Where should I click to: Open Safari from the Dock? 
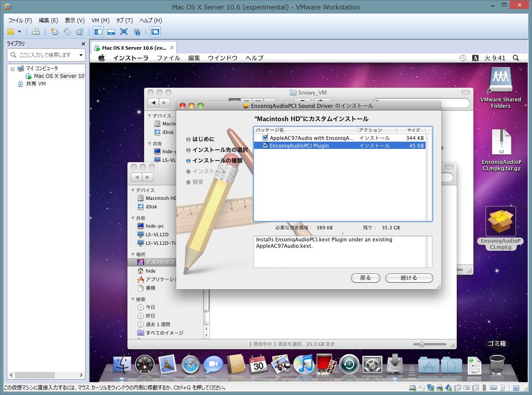pos(190,365)
